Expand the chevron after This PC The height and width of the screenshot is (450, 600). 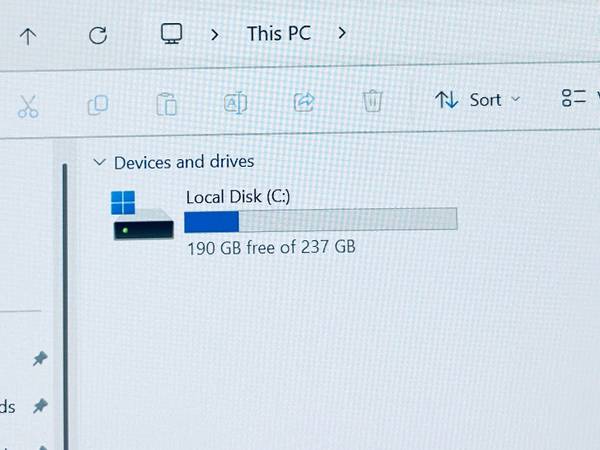pyautogui.click(x=342, y=33)
